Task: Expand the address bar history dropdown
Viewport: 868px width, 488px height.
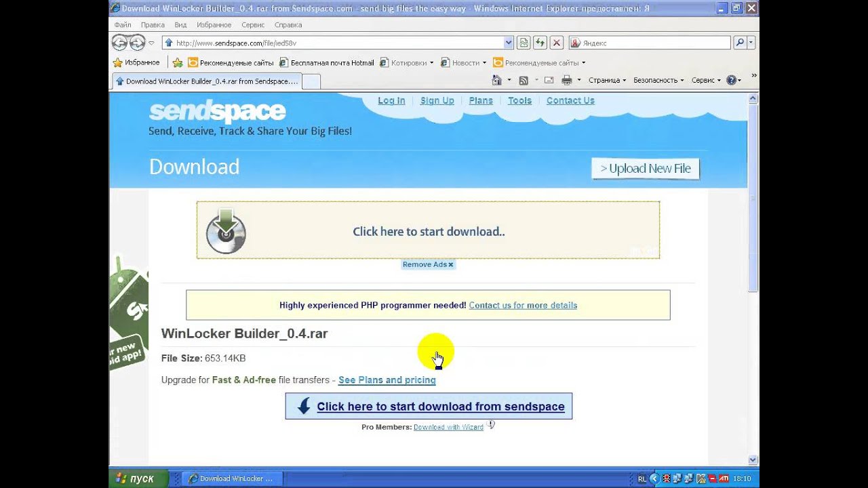Action: 509,43
